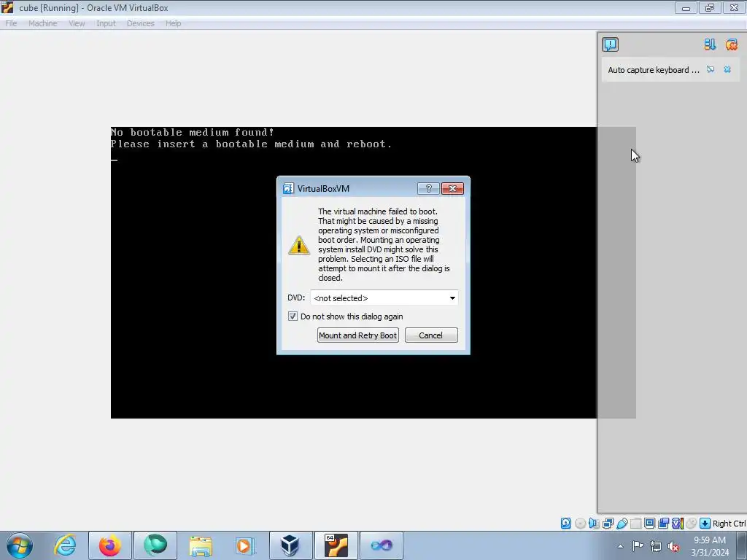This screenshot has width=747, height=560.
Task: Click the network status bar indicator
Action: pyautogui.click(x=608, y=524)
